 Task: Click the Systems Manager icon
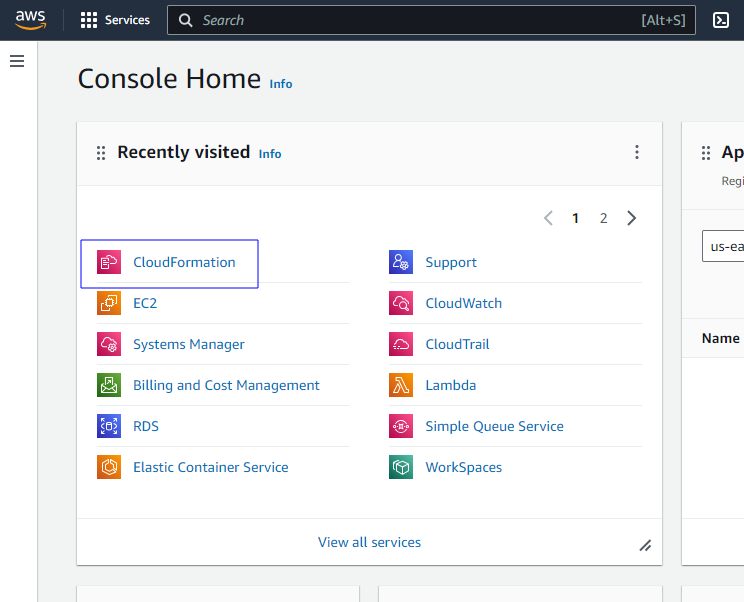[109, 344]
